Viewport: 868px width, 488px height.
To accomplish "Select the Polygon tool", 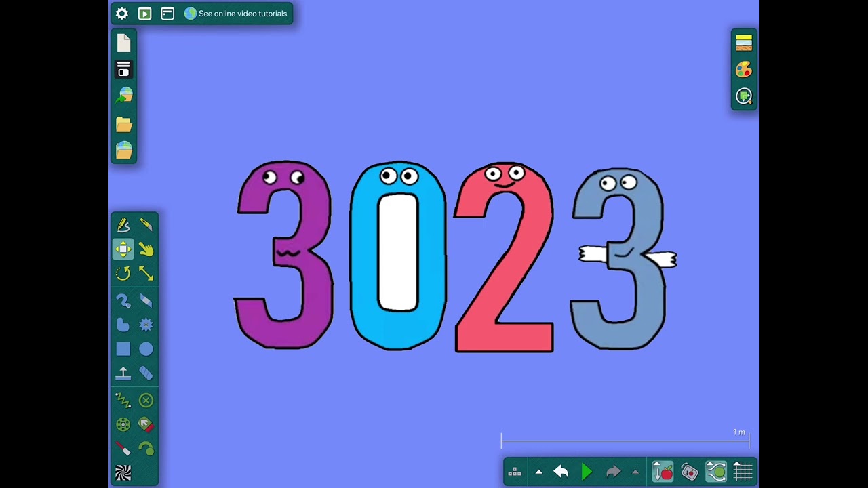I will coord(123,325).
